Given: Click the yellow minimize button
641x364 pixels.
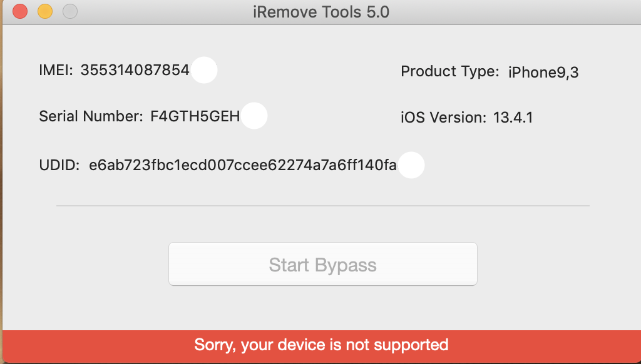Looking at the screenshot, I should (44, 11).
